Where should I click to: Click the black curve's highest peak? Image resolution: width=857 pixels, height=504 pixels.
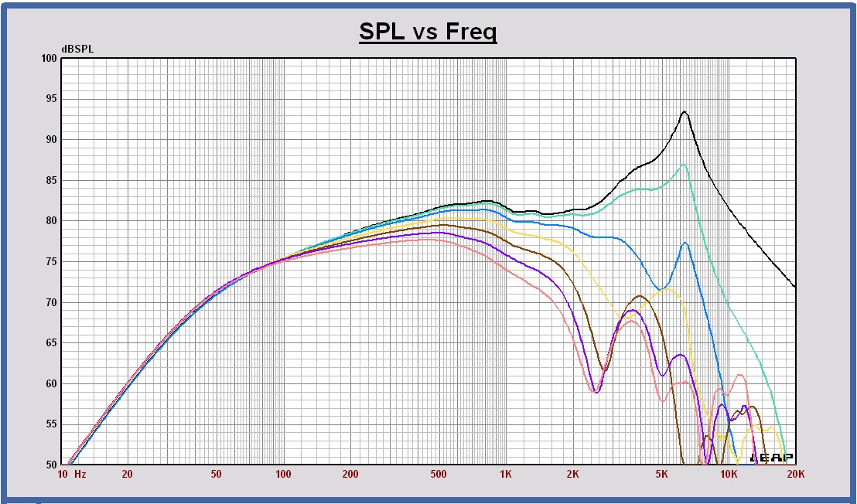(x=685, y=112)
